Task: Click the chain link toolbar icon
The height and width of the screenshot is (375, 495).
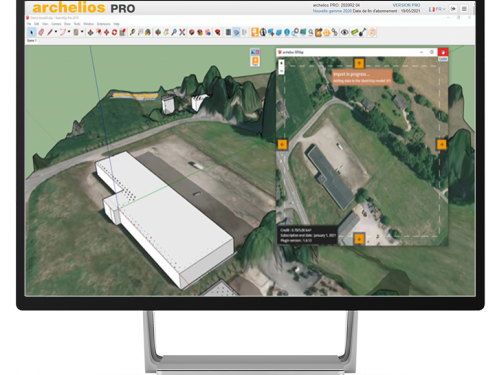Action: tap(335, 32)
